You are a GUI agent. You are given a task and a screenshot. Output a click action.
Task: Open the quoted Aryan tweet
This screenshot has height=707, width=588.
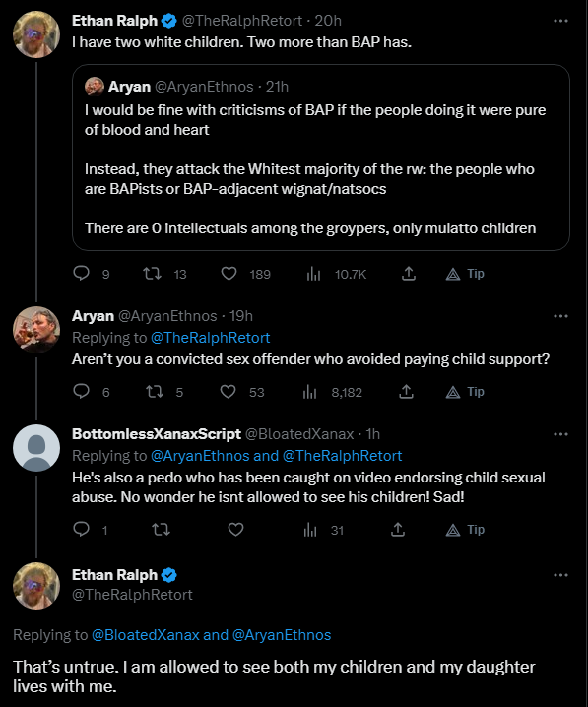(x=321, y=158)
